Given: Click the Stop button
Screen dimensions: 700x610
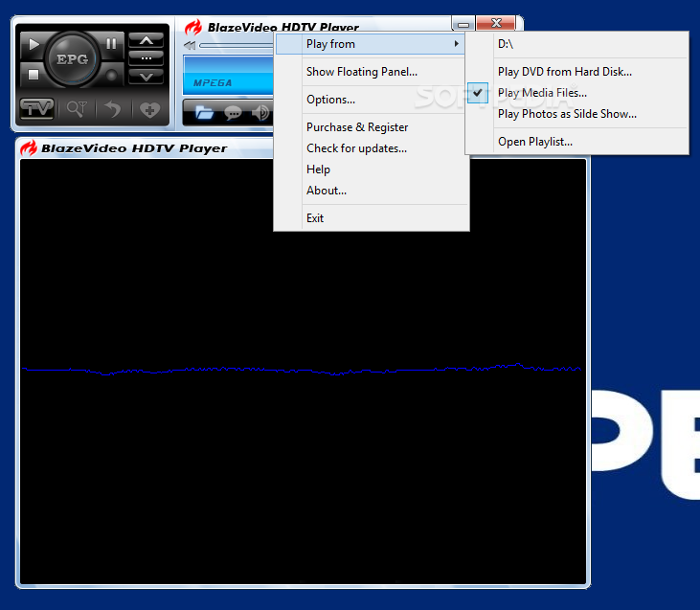Looking at the screenshot, I should 33,75.
